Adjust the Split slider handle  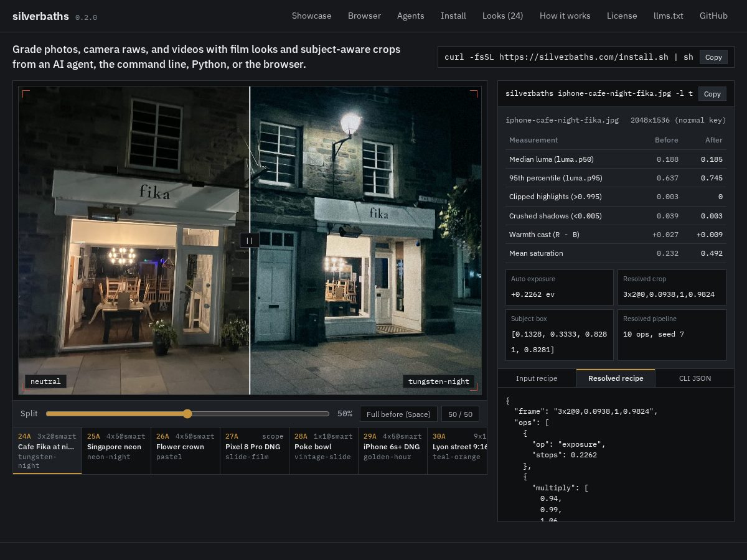coord(187,414)
